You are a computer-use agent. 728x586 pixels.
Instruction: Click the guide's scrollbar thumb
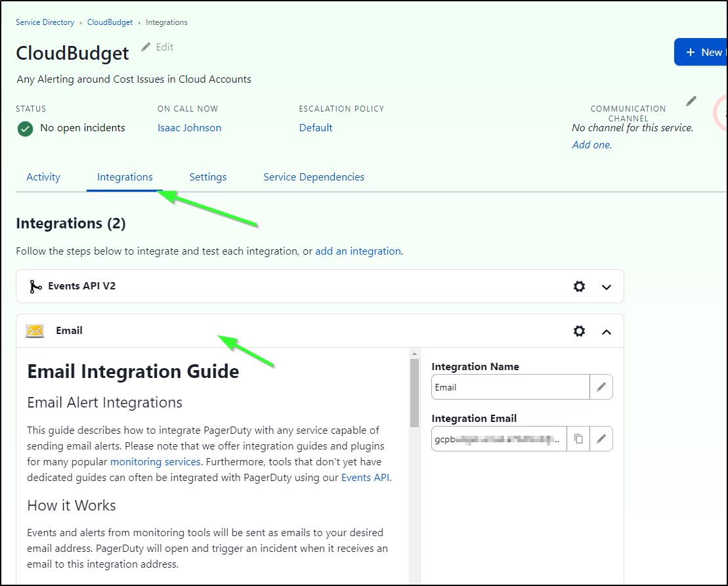tap(415, 393)
